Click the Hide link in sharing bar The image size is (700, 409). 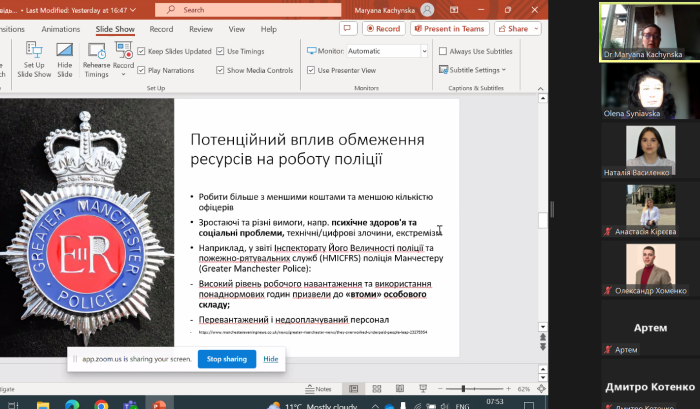pyautogui.click(x=270, y=358)
